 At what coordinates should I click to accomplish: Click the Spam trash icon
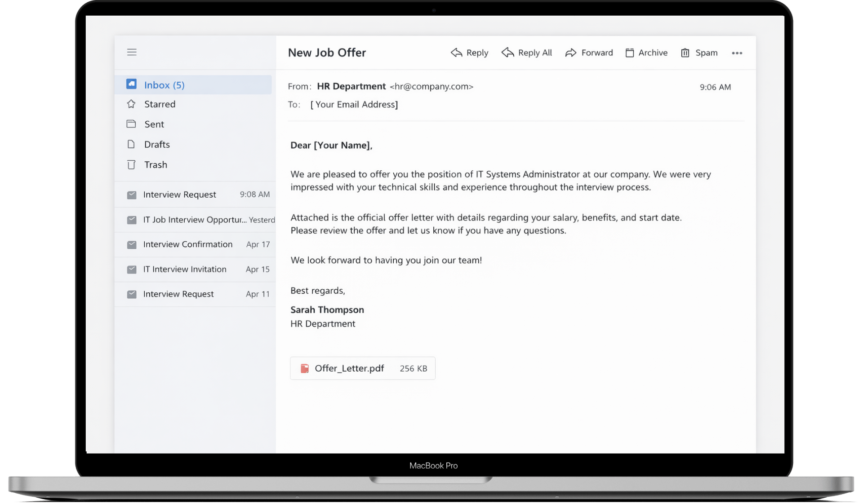[685, 53]
